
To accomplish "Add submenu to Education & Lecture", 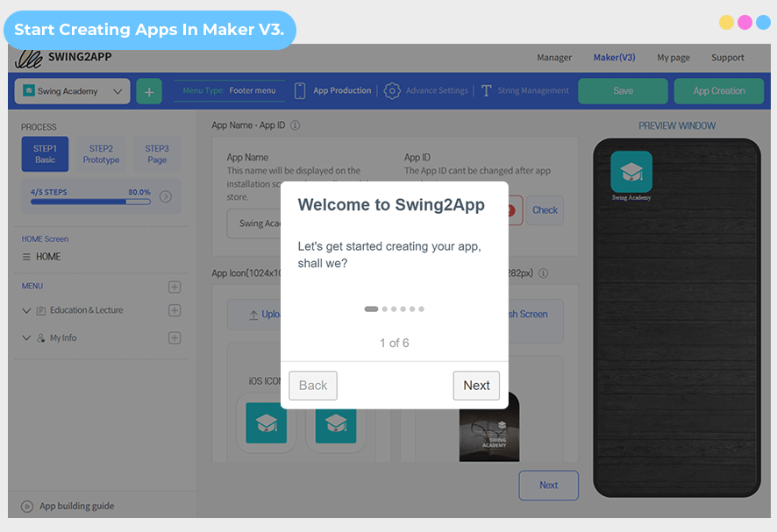I will point(175,310).
